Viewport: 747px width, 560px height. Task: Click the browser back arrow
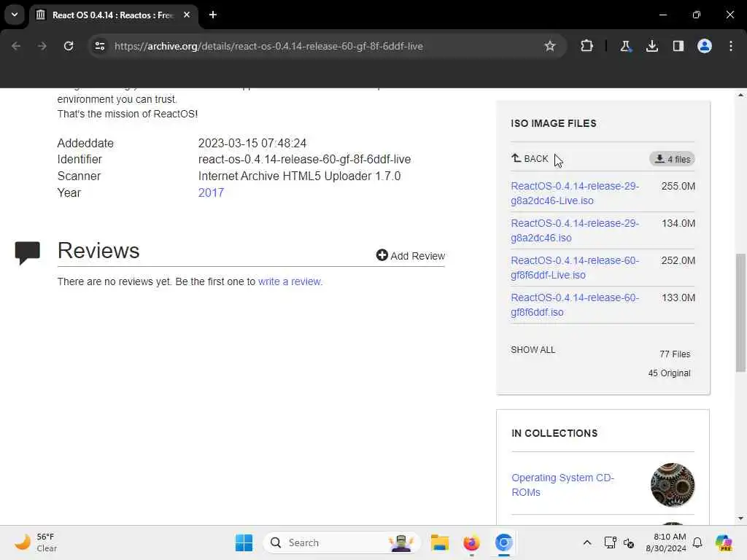16,46
